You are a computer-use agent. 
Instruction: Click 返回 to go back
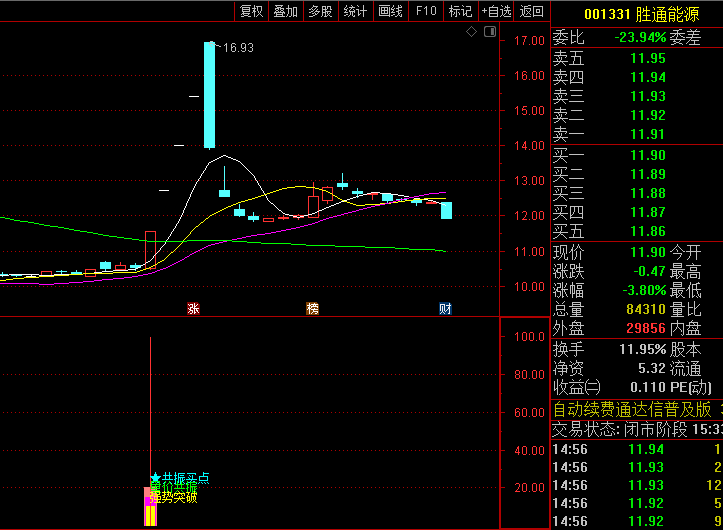click(x=532, y=11)
